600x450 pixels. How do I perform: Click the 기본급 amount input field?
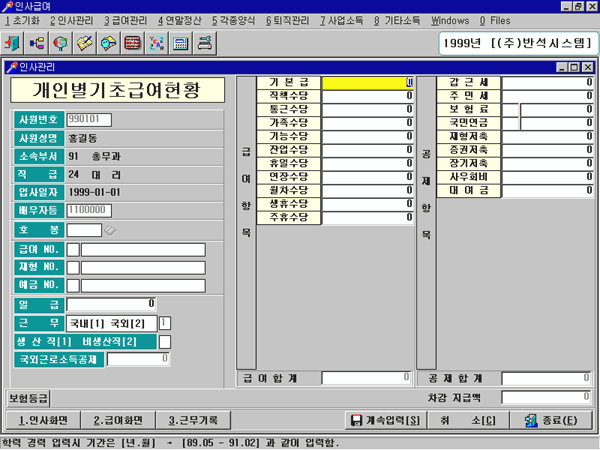point(368,83)
